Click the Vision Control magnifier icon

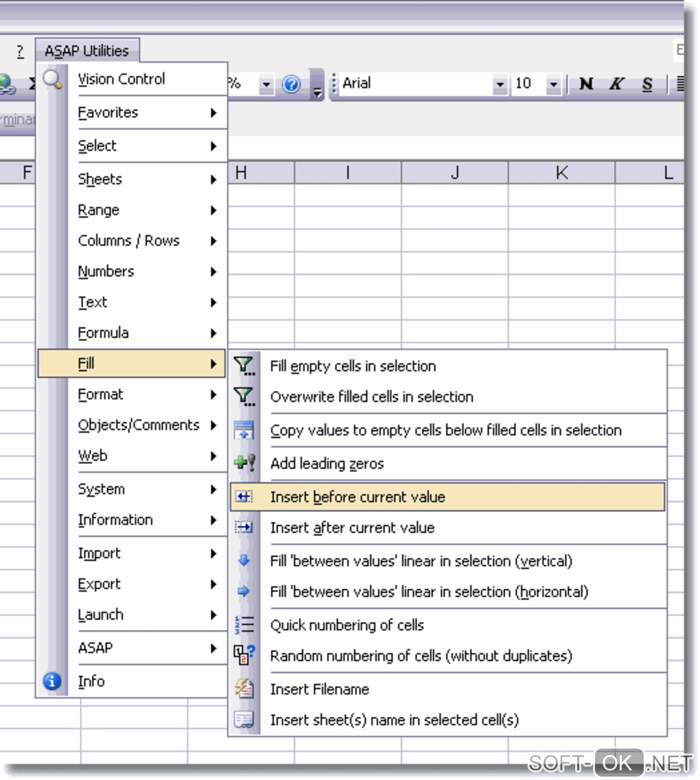point(52,79)
